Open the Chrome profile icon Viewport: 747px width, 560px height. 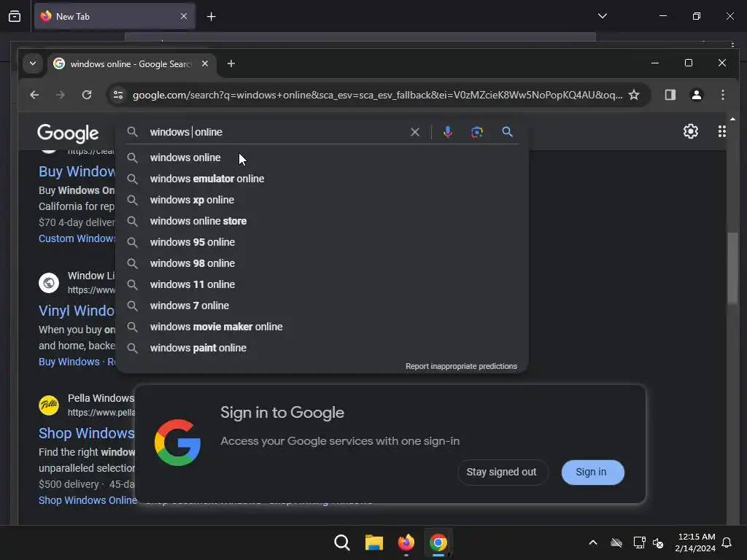(x=697, y=95)
